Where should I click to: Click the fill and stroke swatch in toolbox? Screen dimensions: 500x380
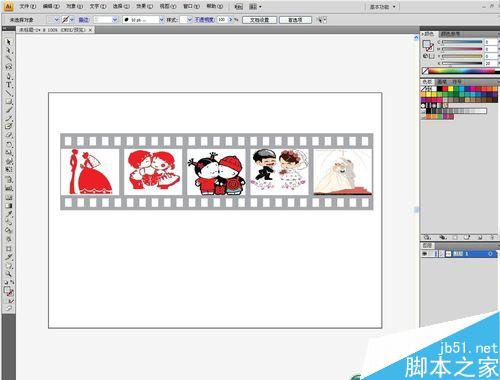click(9, 291)
